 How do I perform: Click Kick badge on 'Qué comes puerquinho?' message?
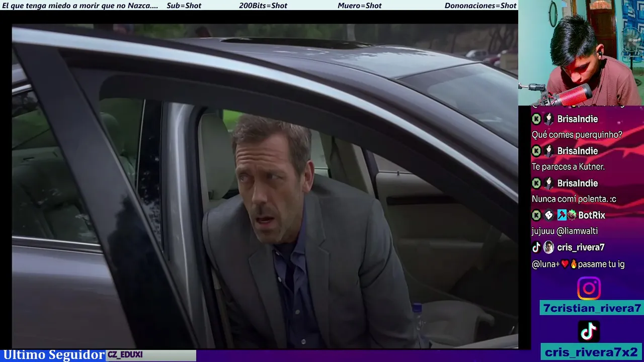tap(536, 119)
